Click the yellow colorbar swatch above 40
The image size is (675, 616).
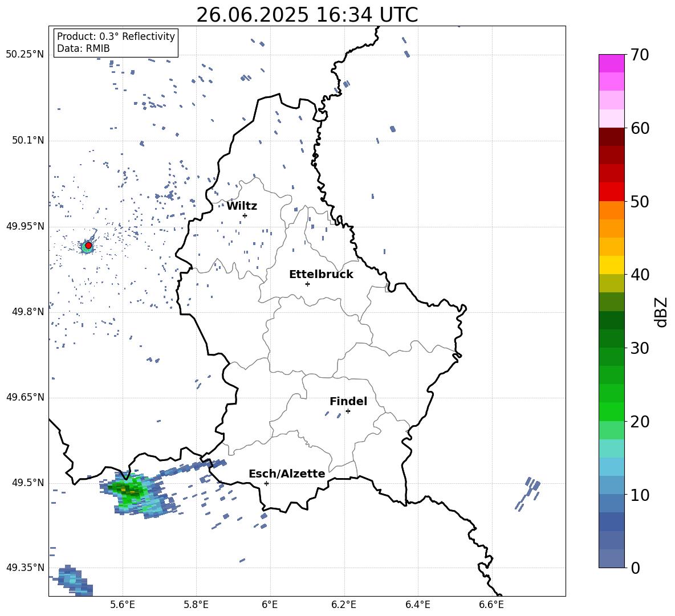[611, 265]
